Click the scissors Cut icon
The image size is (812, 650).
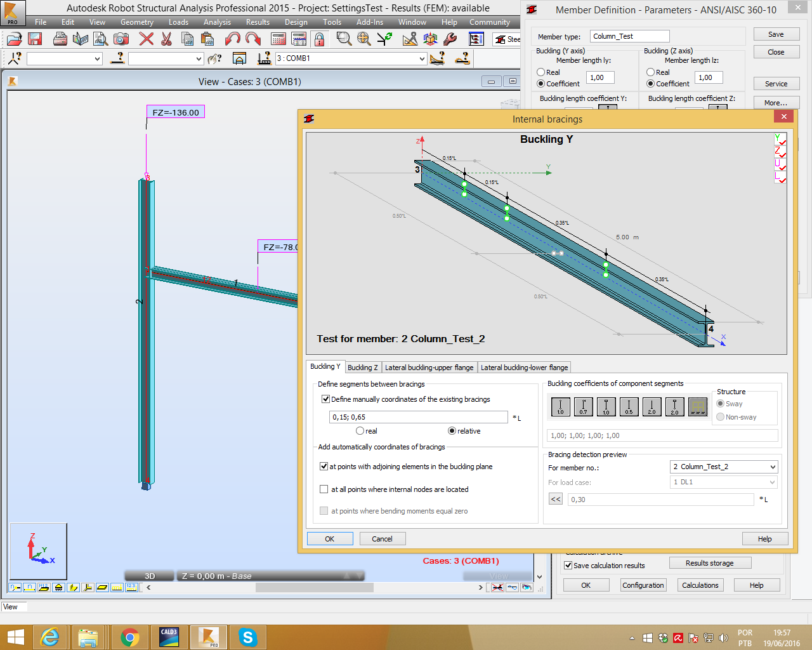(166, 39)
